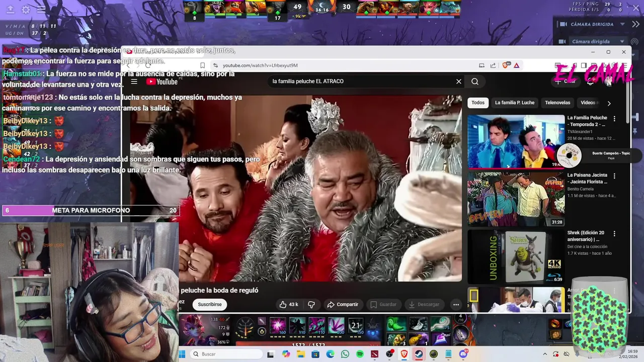This screenshot has width=644, height=362.
Task: Share this page from the address bar
Action: pyautogui.click(x=493, y=65)
